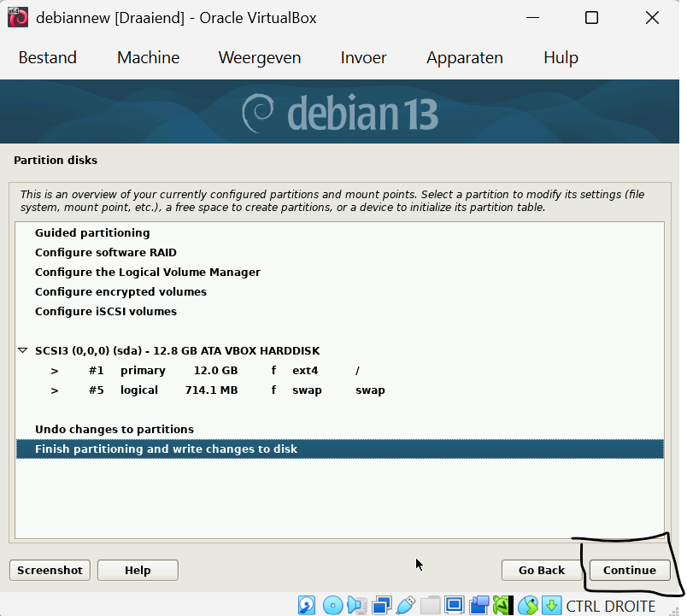Click the audio status icon
The width and height of the screenshot is (687, 616).
(x=357, y=606)
